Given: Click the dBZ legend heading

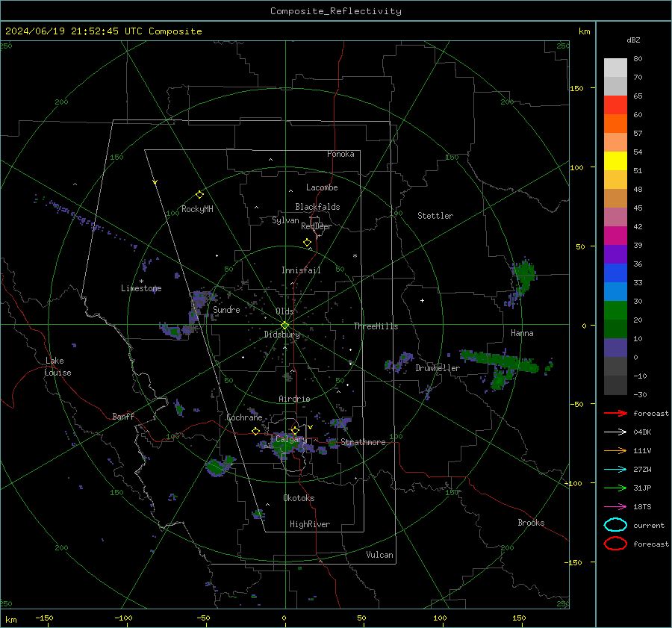Looking at the screenshot, I should pos(633,40).
